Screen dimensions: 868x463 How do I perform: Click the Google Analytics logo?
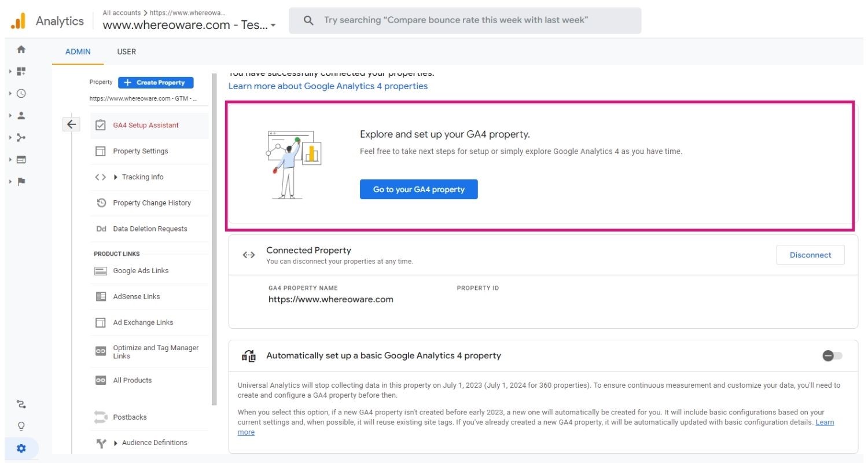coord(18,21)
